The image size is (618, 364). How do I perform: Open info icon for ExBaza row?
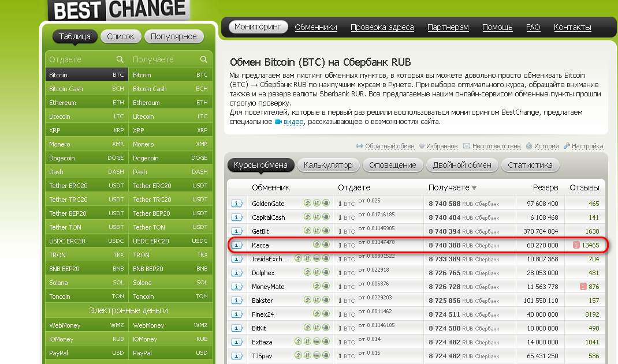coord(236,342)
